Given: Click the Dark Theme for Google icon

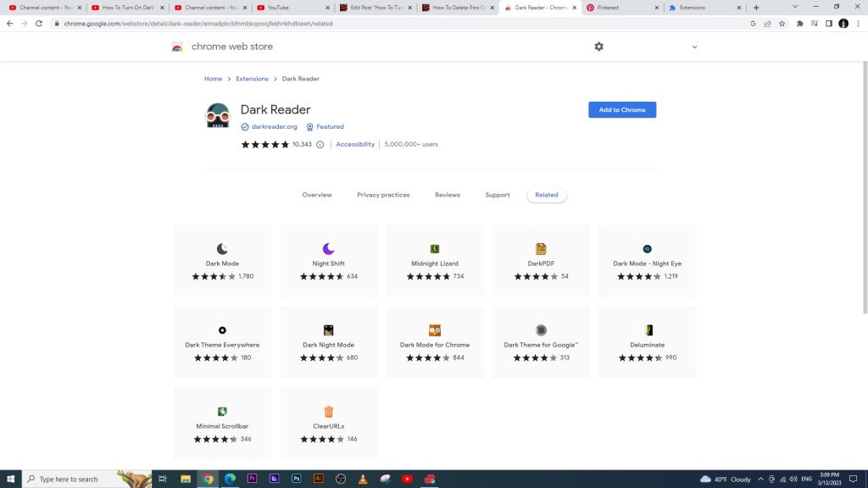Looking at the screenshot, I should point(541,330).
